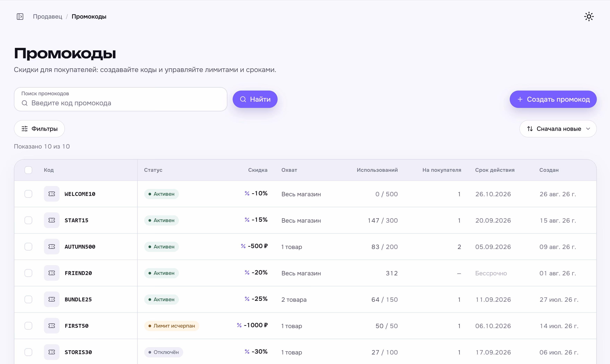The width and height of the screenshot is (610, 364).
Task: Open the 'Сначала новые' sort dropdown
Action: (558, 129)
